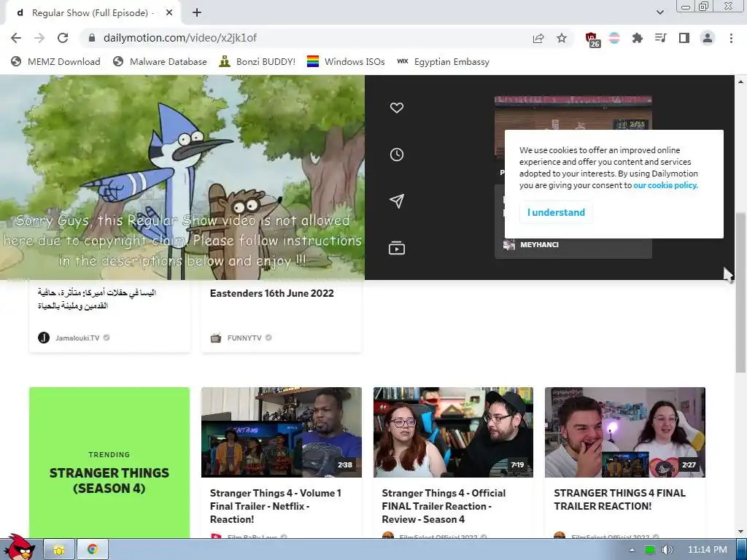Click the scrollbar up arrow
747x560 pixels.
(740, 82)
